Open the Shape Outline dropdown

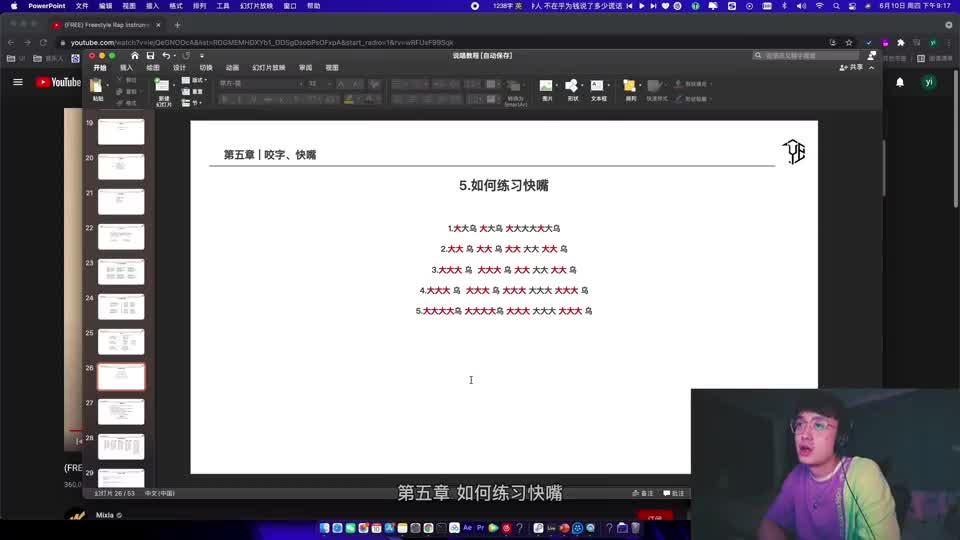(692, 99)
